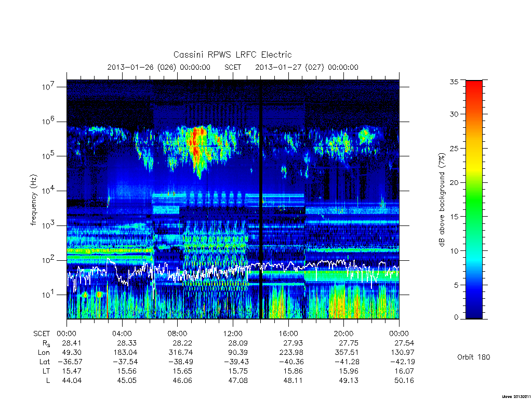The image size is (532, 399).
Task: Click the 10^4 frequency tick label
Action: point(48,191)
